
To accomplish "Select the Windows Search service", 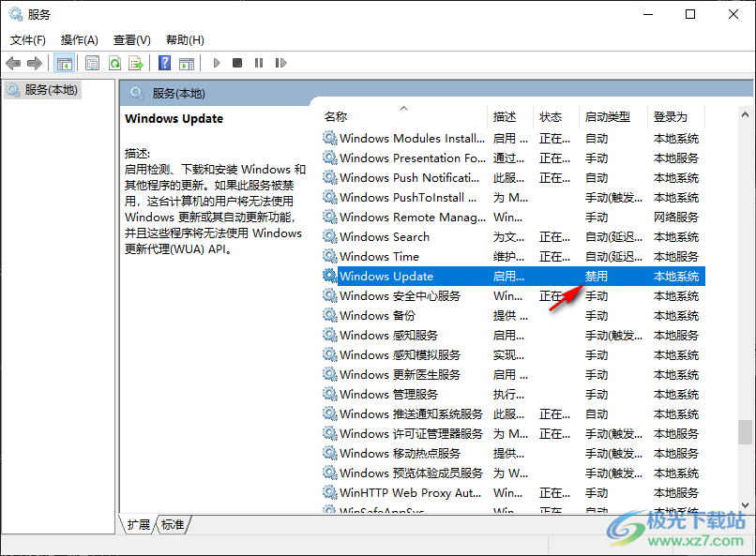I will tap(513, 237).
